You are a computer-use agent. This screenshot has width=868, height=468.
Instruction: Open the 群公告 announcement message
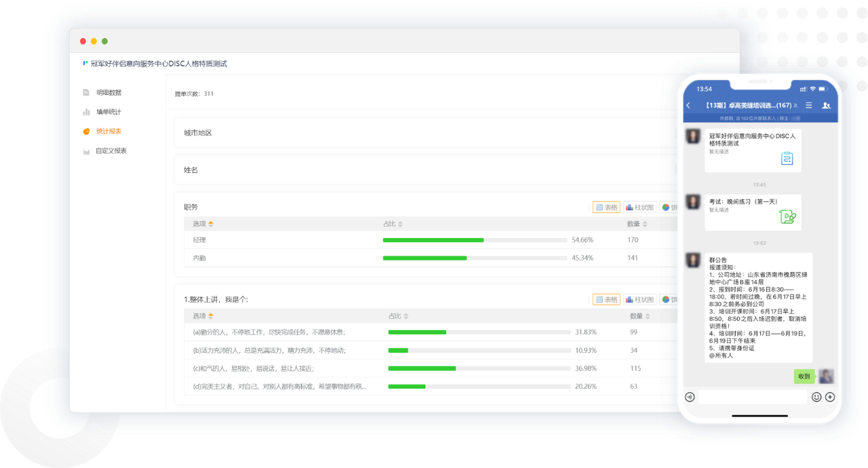(x=759, y=307)
